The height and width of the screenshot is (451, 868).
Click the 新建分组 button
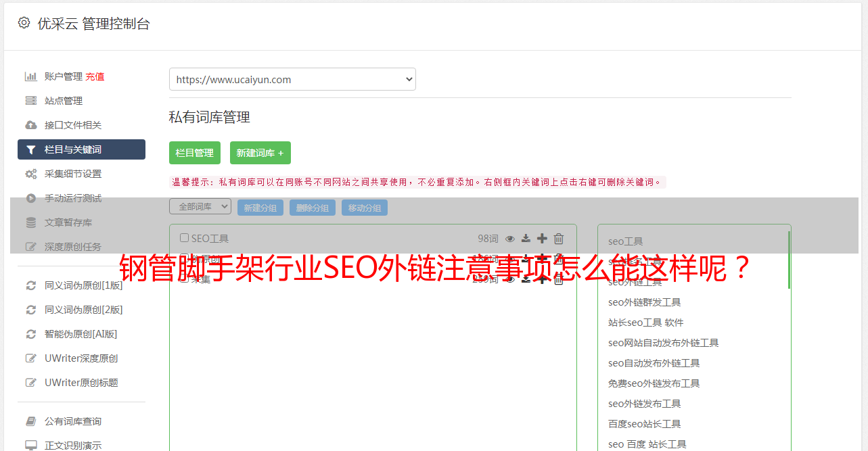[x=260, y=208]
